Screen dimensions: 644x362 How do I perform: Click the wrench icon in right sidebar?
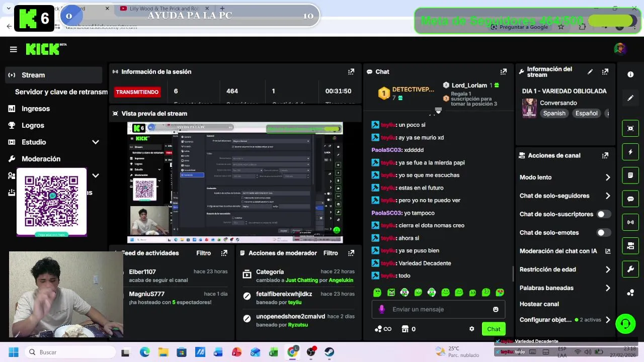pos(630,269)
